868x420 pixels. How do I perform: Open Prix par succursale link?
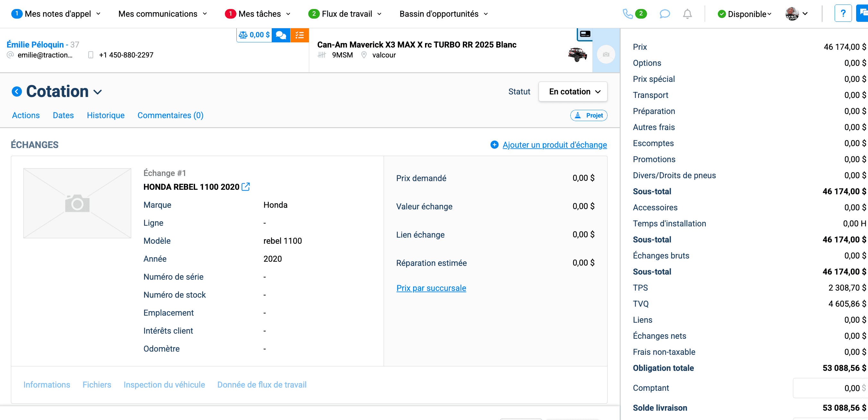coord(431,288)
